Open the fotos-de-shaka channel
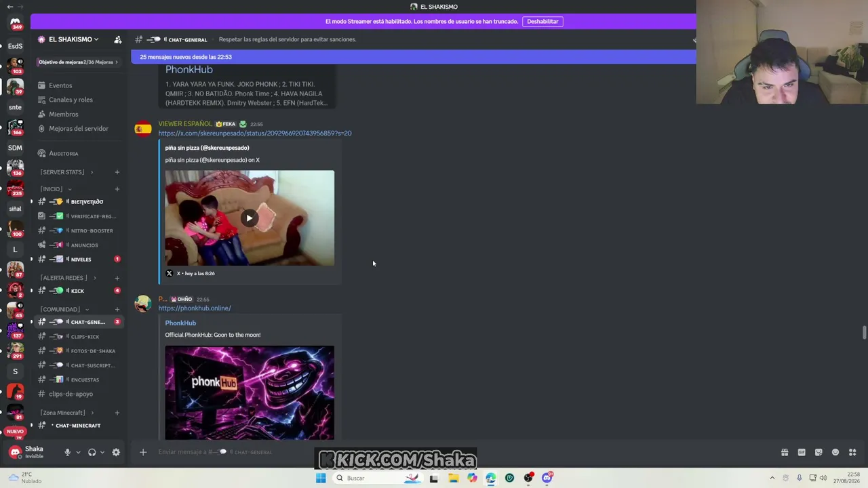868x488 pixels. tap(79, 350)
